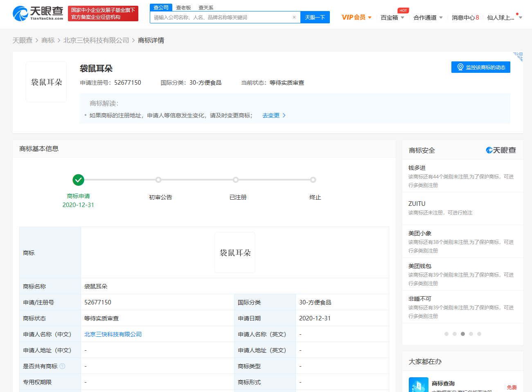Go to 商标 in the breadcrumb
The image size is (532, 392).
click(x=48, y=40)
